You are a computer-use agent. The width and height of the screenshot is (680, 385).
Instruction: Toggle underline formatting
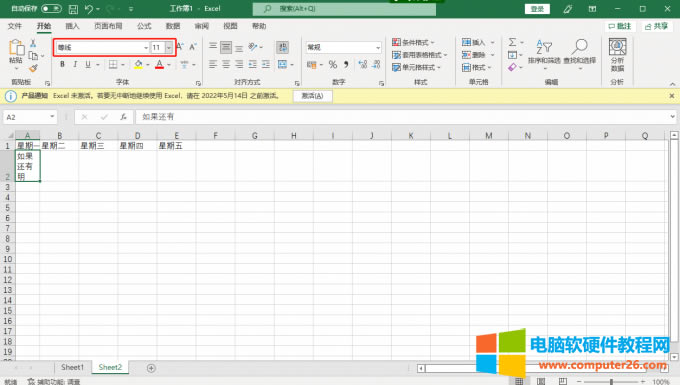(88, 65)
